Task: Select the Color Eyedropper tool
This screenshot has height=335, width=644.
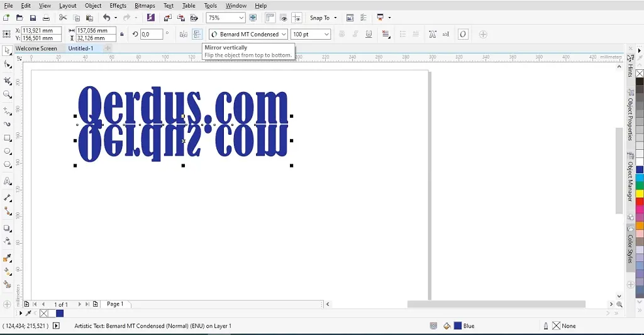Action: (x=7, y=258)
